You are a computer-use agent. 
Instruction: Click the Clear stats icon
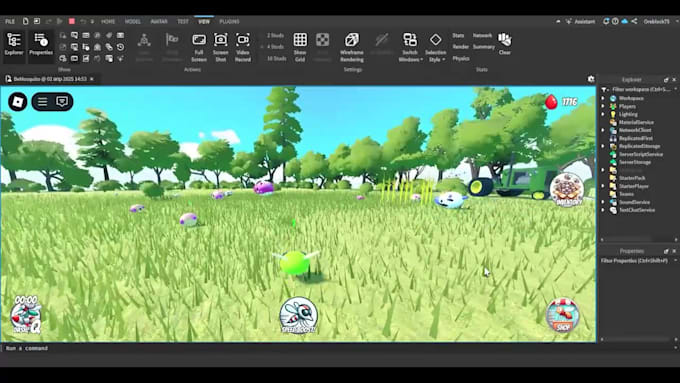pos(504,44)
